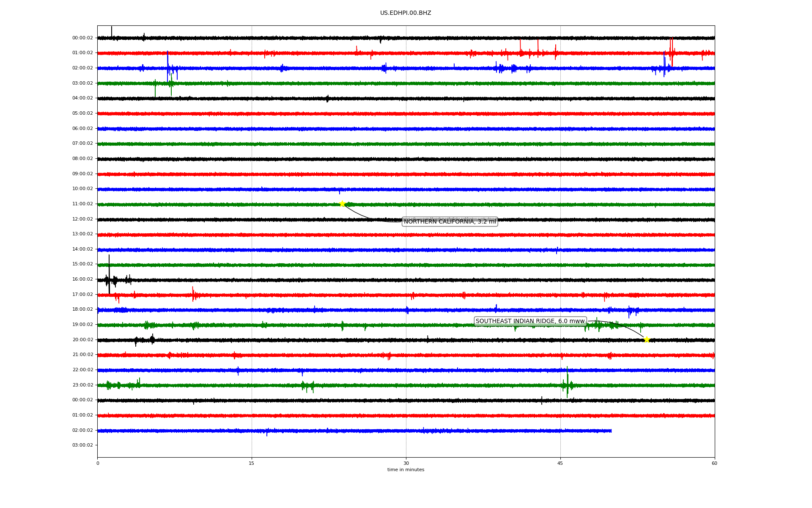Click the 30 tick on time axis

pyautogui.click(x=406, y=463)
